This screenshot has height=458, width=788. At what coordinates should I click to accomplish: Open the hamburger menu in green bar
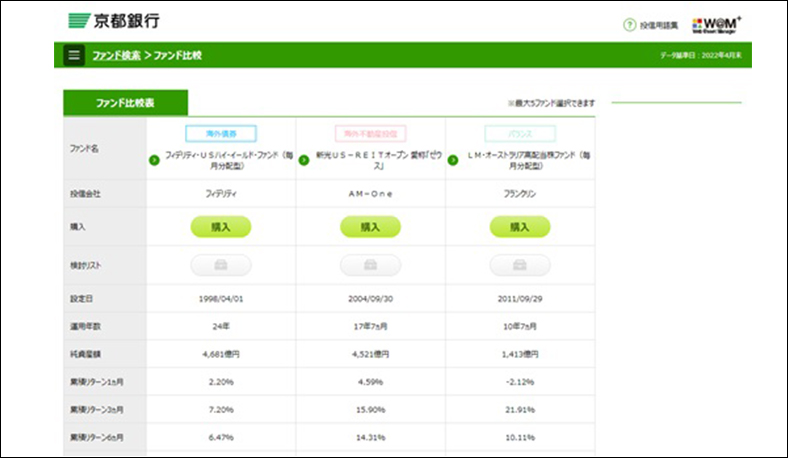[74, 55]
